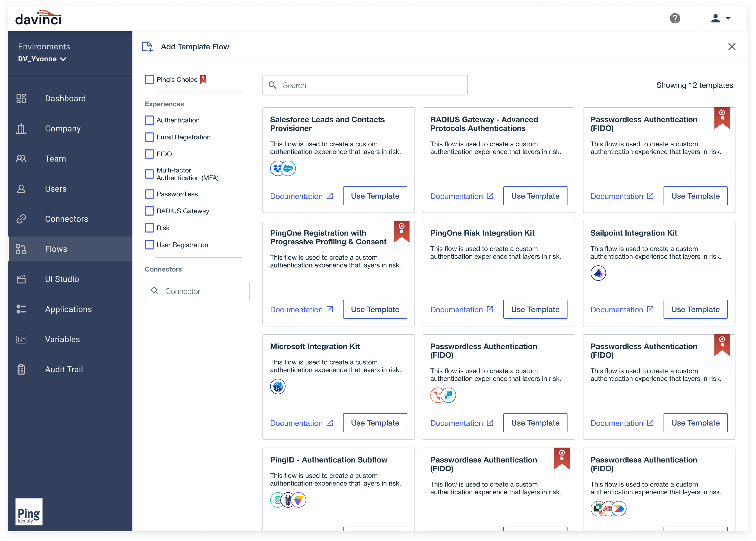Click the Jira-style blue connector icon on bottom-right card

tap(619, 509)
